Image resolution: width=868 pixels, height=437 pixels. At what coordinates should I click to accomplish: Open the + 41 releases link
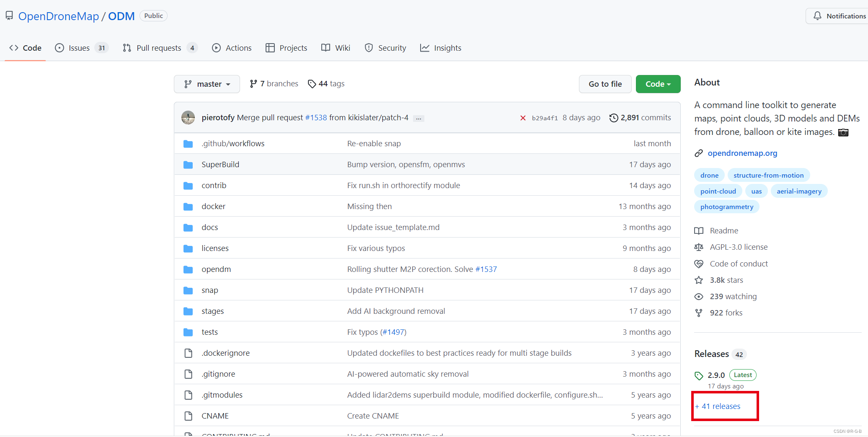pos(718,406)
